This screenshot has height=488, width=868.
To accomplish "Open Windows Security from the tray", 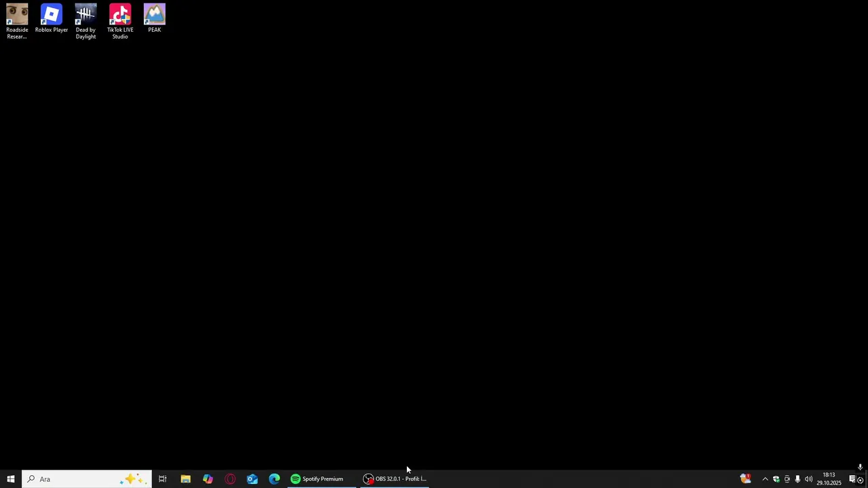I will click(776, 479).
